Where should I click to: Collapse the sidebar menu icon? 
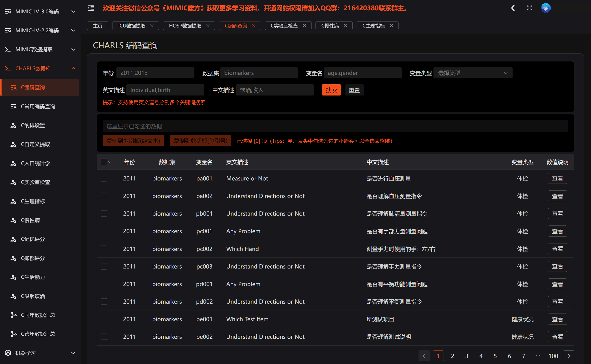click(91, 8)
